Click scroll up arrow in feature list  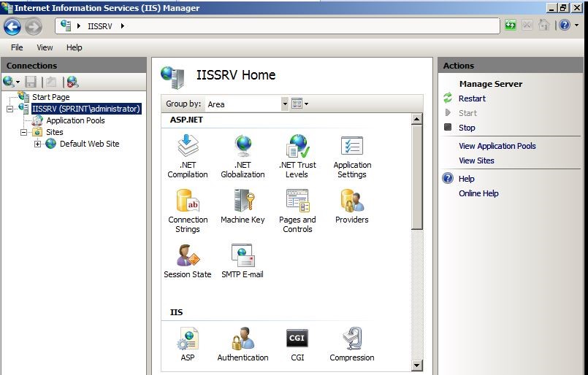point(416,119)
